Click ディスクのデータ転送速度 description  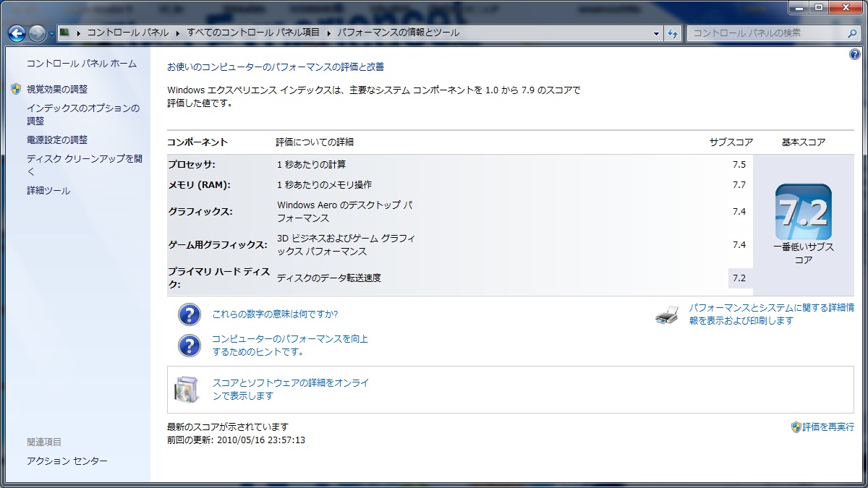click(x=329, y=278)
